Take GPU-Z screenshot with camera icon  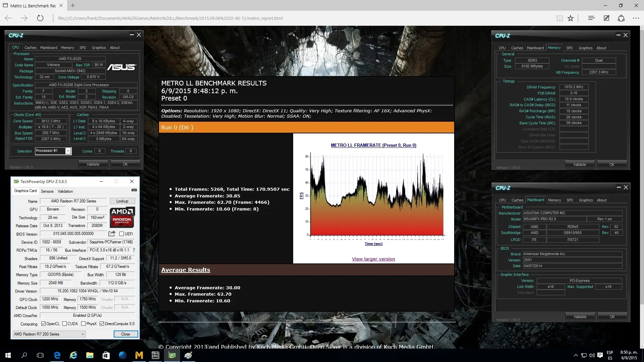134,190
